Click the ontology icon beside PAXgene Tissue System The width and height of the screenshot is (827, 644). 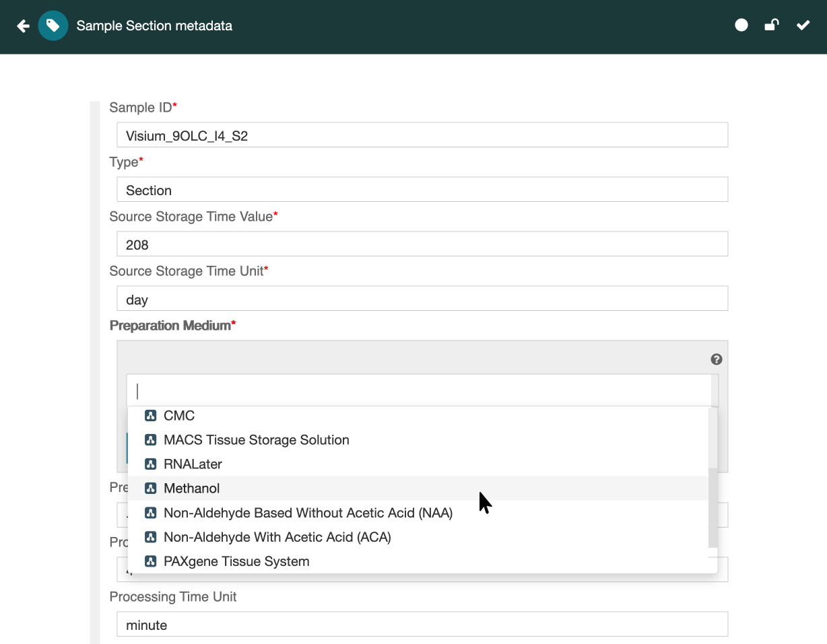(151, 561)
